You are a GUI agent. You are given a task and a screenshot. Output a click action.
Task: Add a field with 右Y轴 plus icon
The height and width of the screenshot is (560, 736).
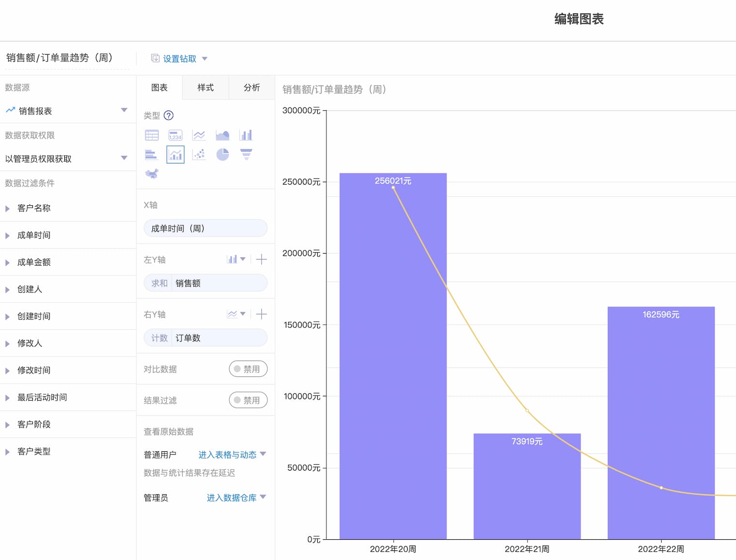261,314
